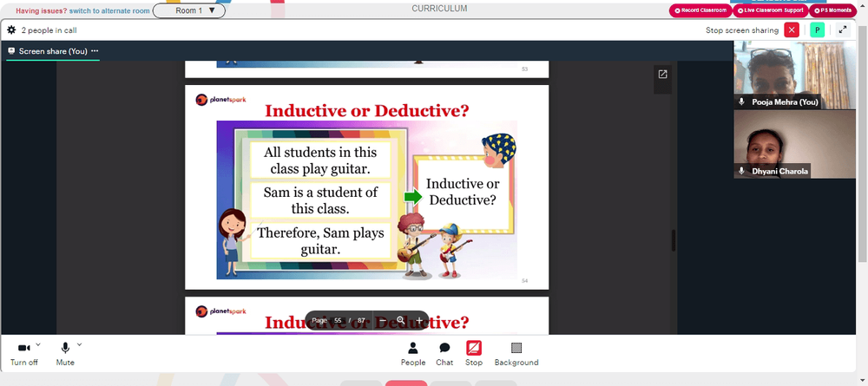Open the People panel
868x386 pixels.
click(x=413, y=354)
